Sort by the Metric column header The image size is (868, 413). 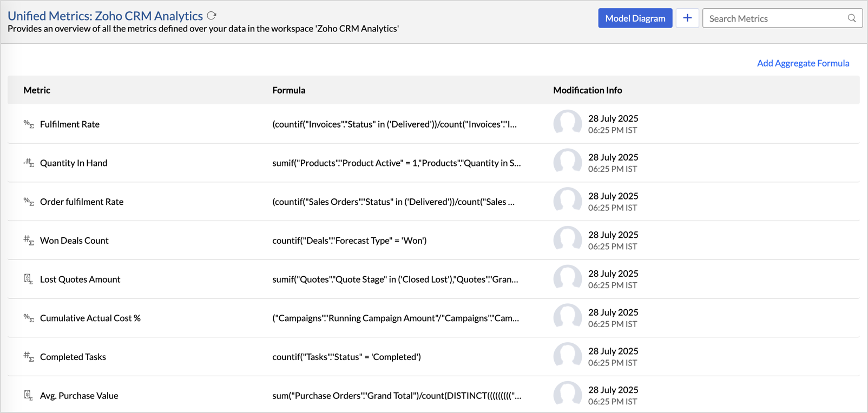point(37,90)
